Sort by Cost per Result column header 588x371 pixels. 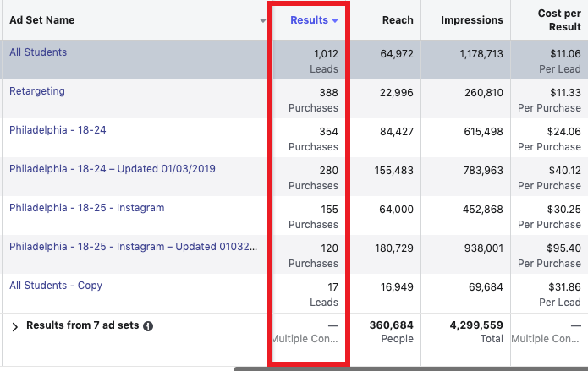(559, 20)
